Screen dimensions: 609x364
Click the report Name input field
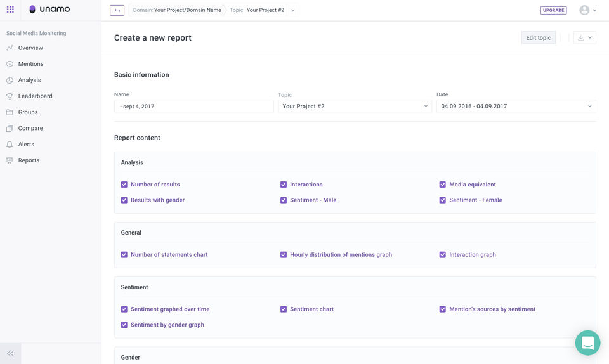click(193, 106)
